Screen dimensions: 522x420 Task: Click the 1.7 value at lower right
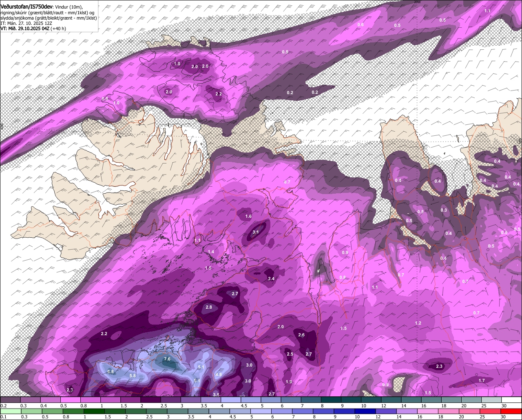point(482,381)
